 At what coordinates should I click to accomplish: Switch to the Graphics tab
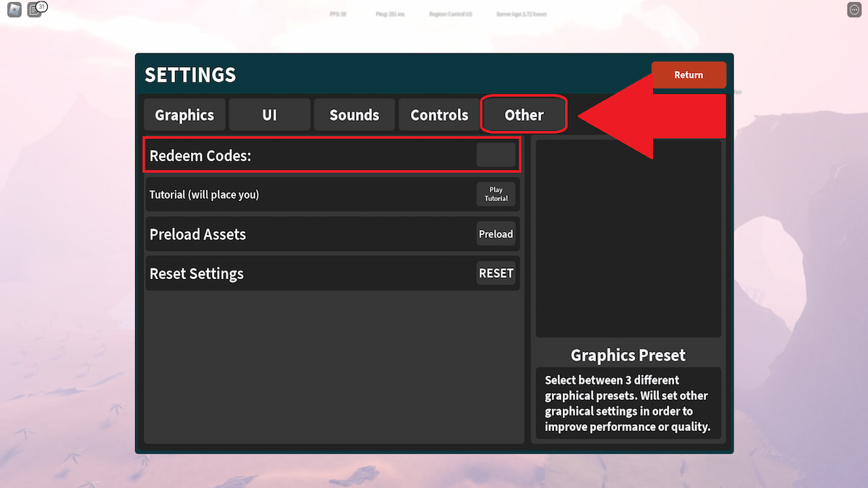click(x=184, y=114)
